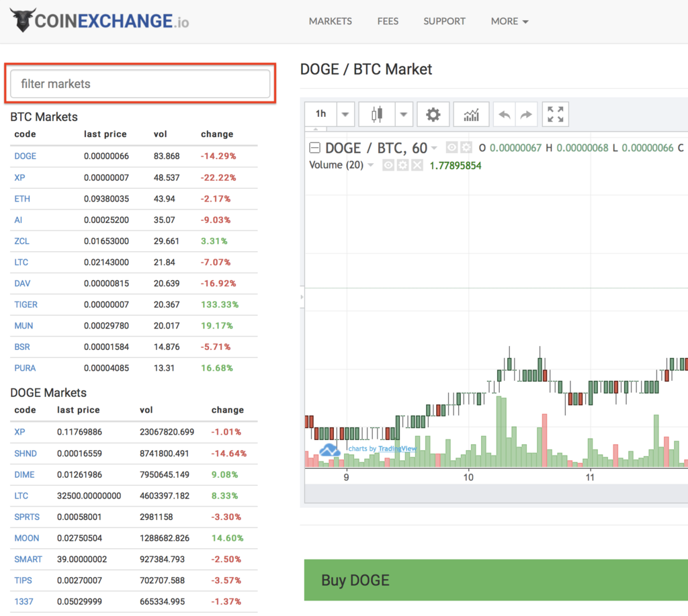
Task: Open the indicators chart icon
Action: click(x=471, y=114)
